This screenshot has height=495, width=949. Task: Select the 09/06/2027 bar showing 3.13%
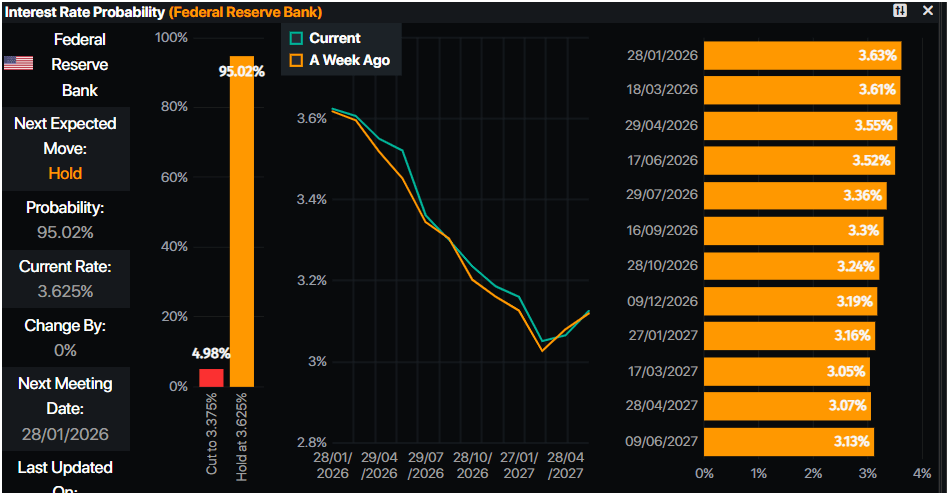point(788,441)
